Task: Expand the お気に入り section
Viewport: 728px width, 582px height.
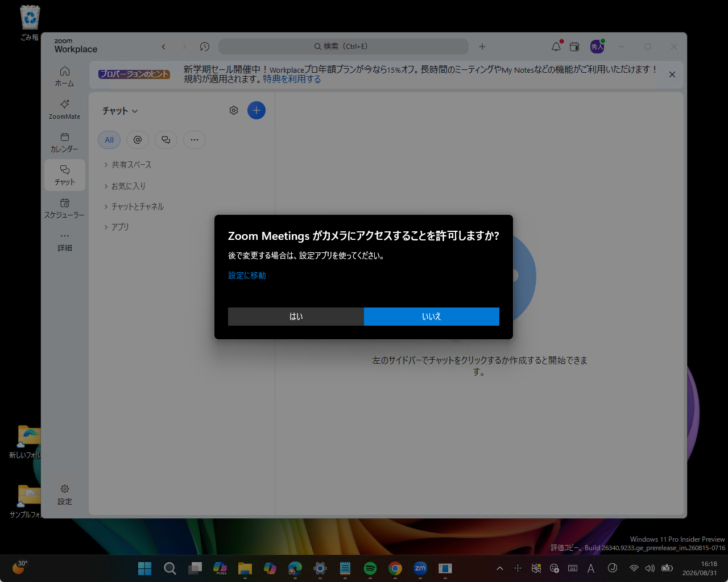Action: pos(125,186)
